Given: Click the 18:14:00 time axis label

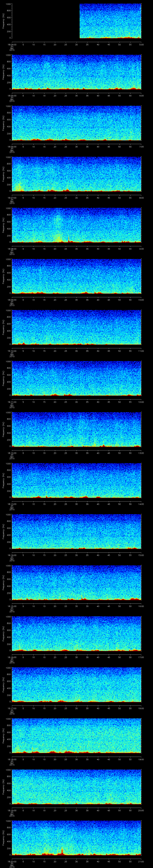Looking at the screenshot, I should click(12, 555).
